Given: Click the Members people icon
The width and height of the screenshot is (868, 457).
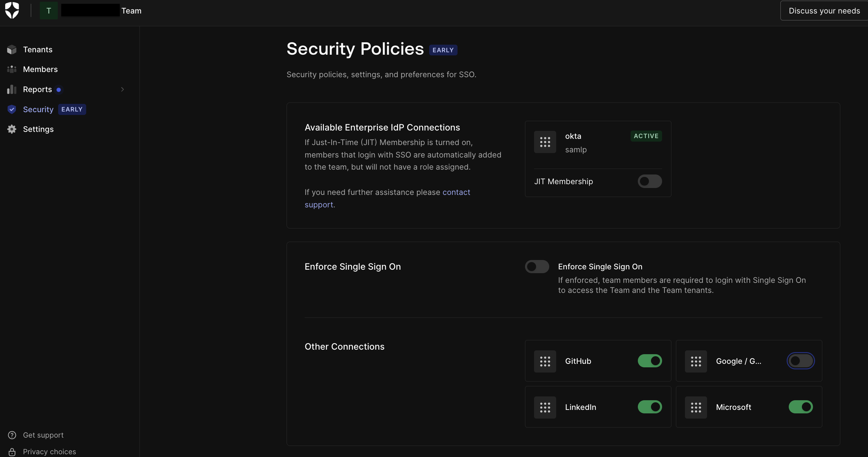Looking at the screenshot, I should [x=12, y=69].
